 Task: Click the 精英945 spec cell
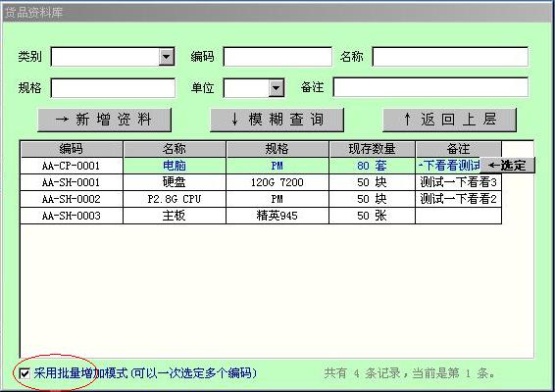pyautogui.click(x=277, y=216)
